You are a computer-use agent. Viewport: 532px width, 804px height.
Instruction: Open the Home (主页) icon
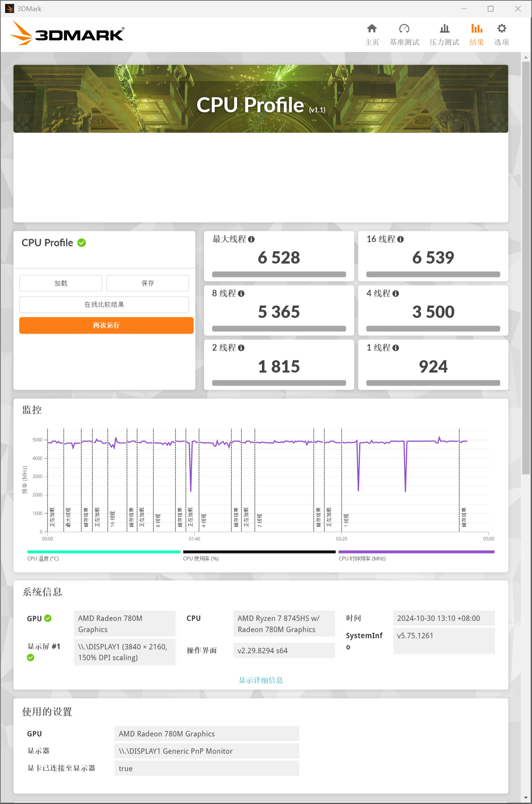pyautogui.click(x=371, y=29)
